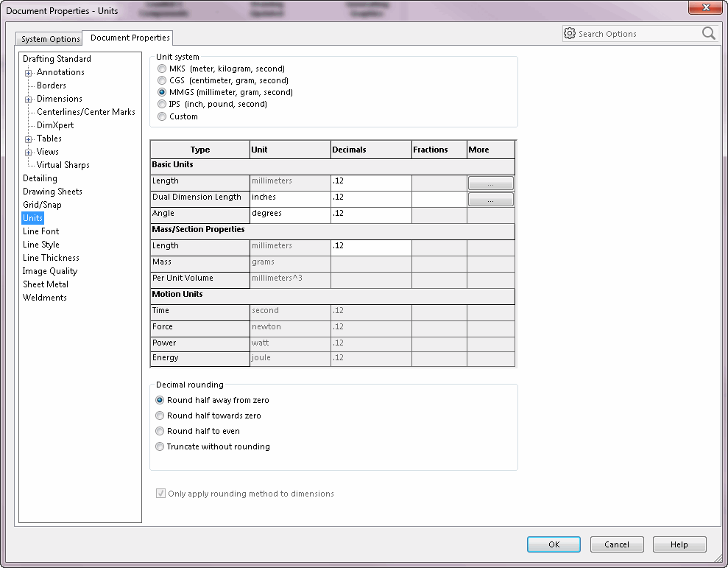728x568 pixels.
Task: Select Drawing Sheets in the tree
Action: pyautogui.click(x=52, y=191)
